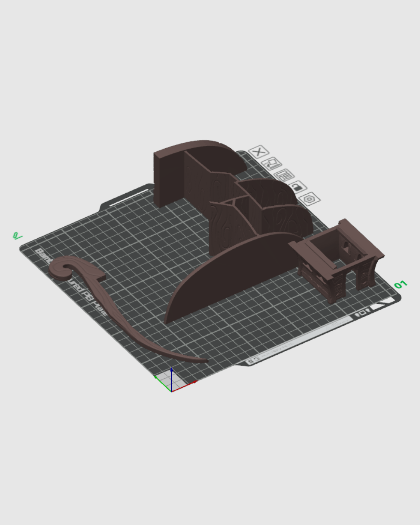
Task: Select the large semicircle panel in front
Action: [233, 272]
